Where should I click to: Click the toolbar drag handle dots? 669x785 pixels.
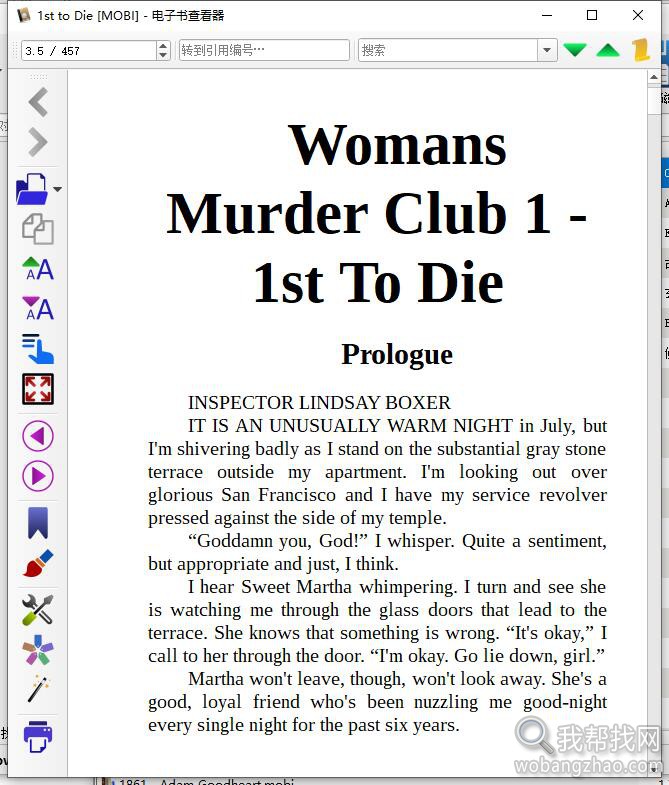coord(38,77)
